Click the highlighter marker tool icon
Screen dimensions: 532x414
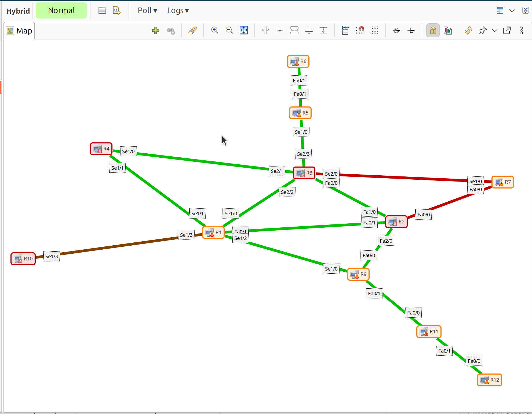coord(192,31)
